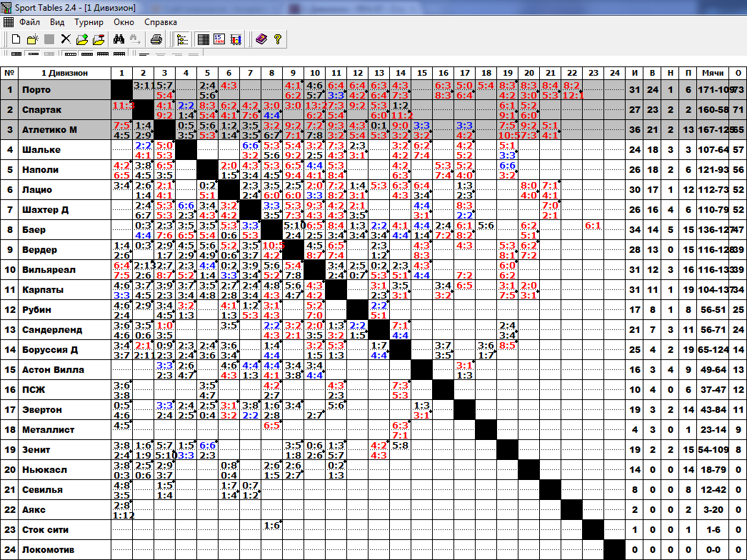Open the Окно menu
The width and height of the screenshot is (747, 560).
pos(124,22)
